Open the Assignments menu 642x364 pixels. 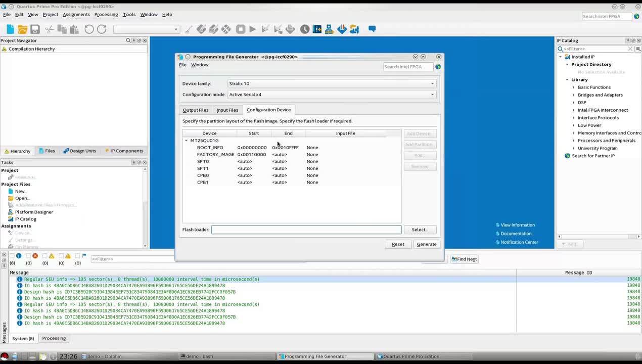76,15
